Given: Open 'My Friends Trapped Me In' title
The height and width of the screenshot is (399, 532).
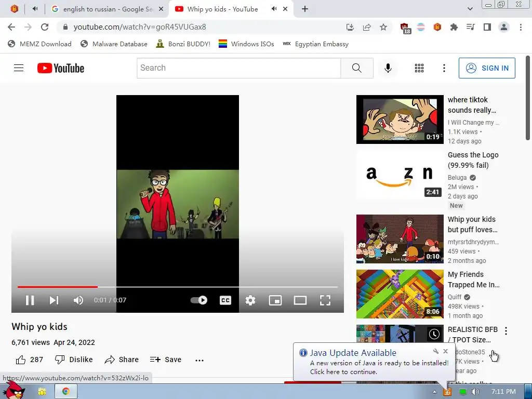Looking at the screenshot, I should (x=474, y=280).
